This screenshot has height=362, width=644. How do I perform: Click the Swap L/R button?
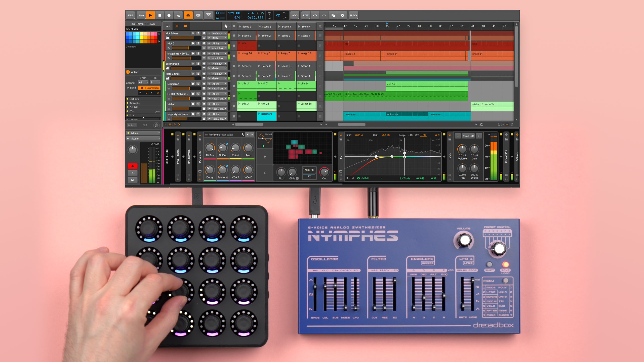click(468, 136)
